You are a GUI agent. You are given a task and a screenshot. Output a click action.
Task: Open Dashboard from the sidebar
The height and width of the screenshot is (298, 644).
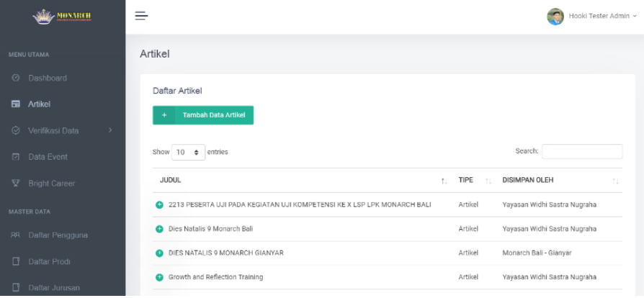point(48,78)
